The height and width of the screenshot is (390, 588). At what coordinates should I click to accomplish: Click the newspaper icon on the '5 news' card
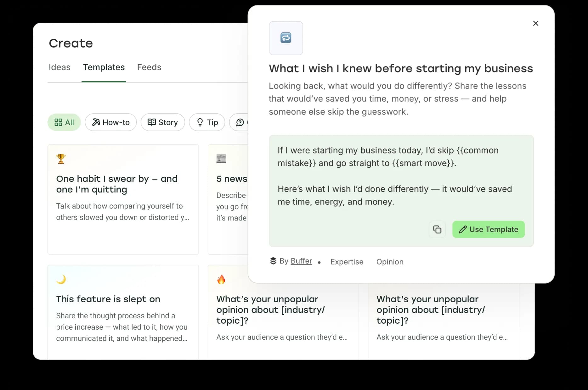(x=222, y=159)
